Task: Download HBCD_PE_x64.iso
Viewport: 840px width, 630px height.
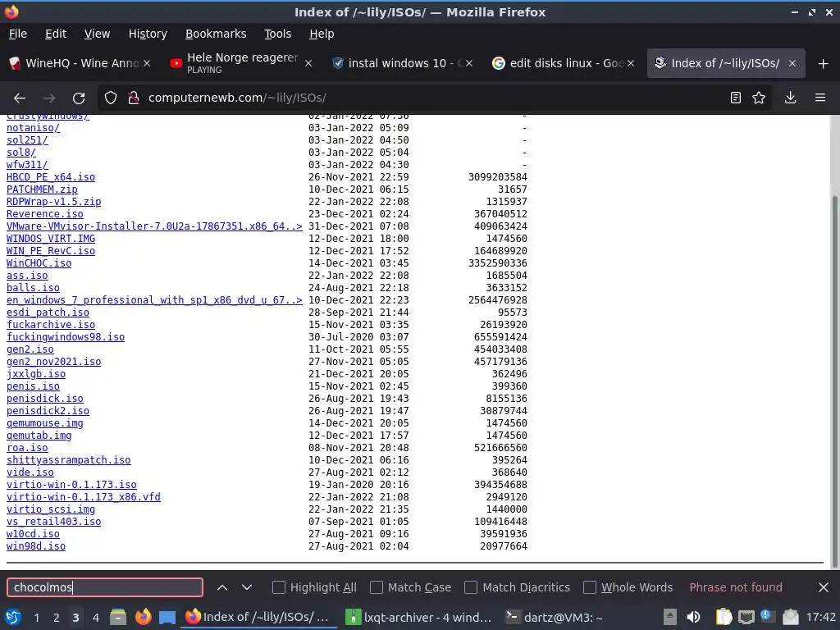Action: click(x=51, y=177)
